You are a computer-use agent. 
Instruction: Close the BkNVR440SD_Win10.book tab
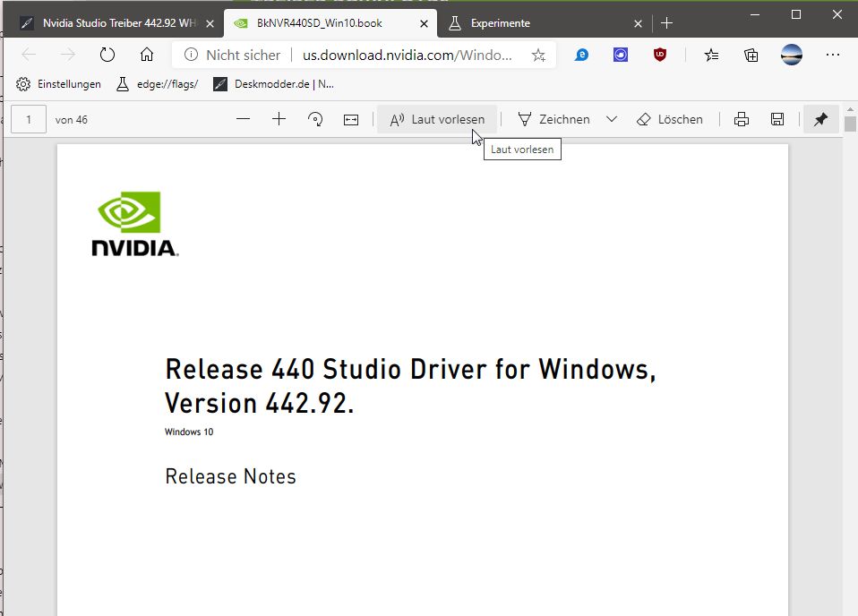[425, 23]
